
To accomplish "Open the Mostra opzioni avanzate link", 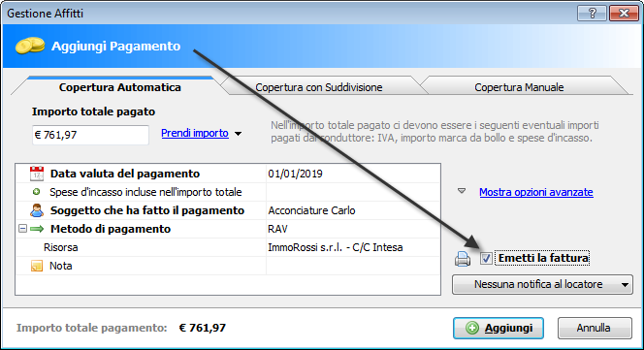I will [536, 192].
